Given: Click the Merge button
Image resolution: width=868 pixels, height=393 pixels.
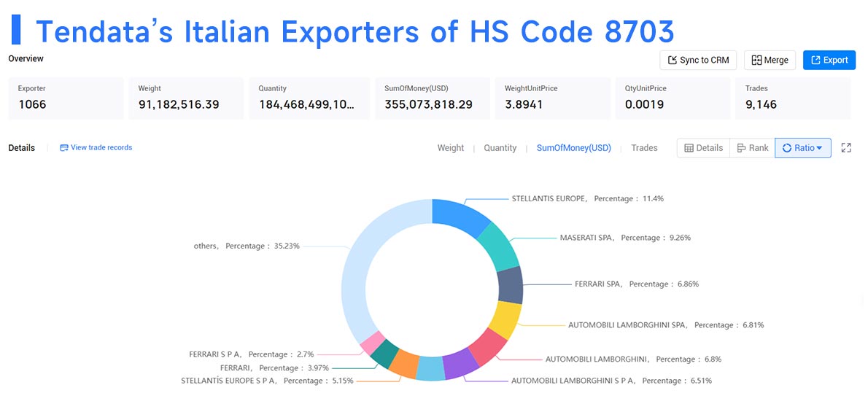Looking at the screenshot, I should [770, 61].
